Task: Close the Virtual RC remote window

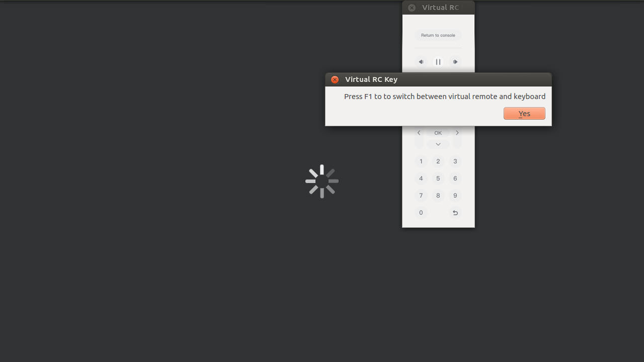Action: tap(412, 8)
